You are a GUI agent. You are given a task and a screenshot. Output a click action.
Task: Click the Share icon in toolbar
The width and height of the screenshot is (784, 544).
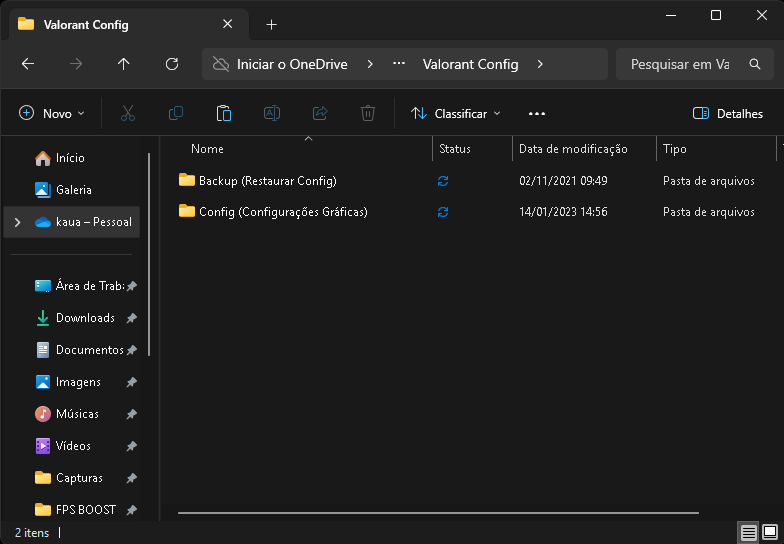320,114
